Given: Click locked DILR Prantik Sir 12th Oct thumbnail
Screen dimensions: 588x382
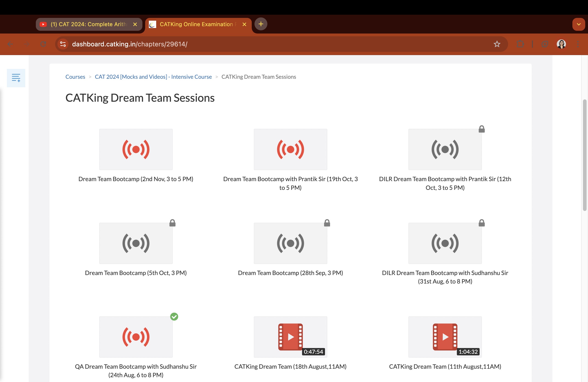Looking at the screenshot, I should (445, 149).
